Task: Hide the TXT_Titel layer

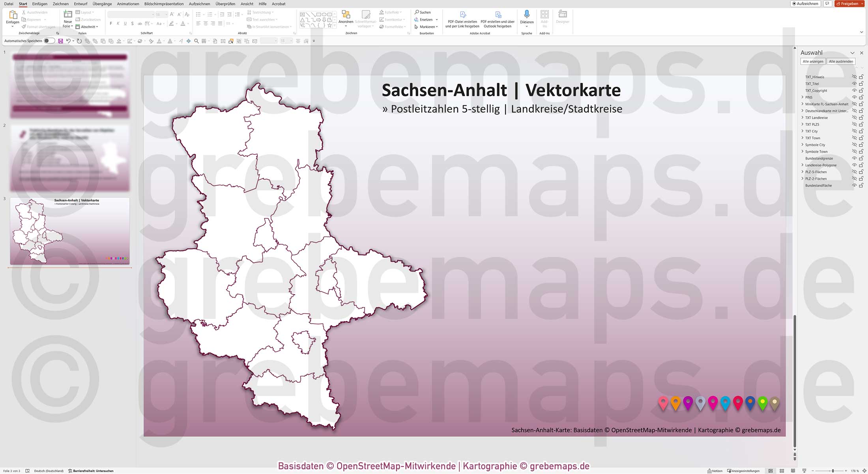Action: [854, 84]
